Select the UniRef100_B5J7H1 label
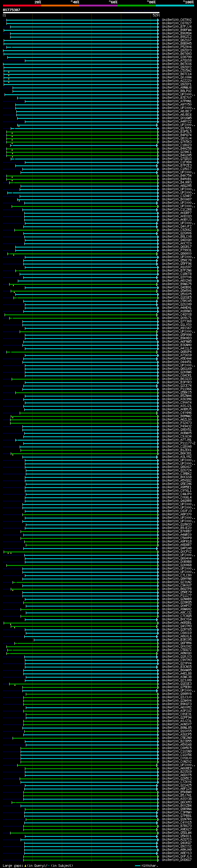The image size is (197, 868). tap(176, 795)
